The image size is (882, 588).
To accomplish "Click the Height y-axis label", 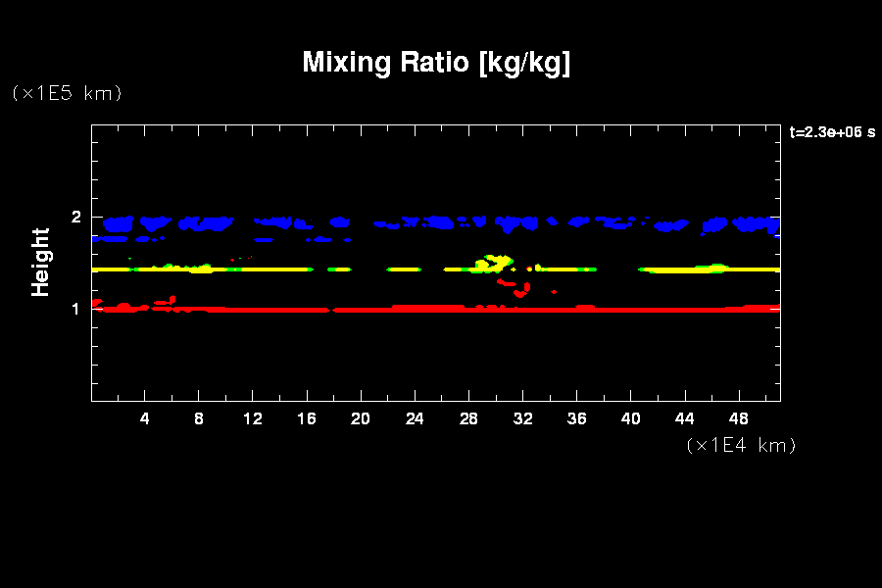I will pyautogui.click(x=40, y=262).
